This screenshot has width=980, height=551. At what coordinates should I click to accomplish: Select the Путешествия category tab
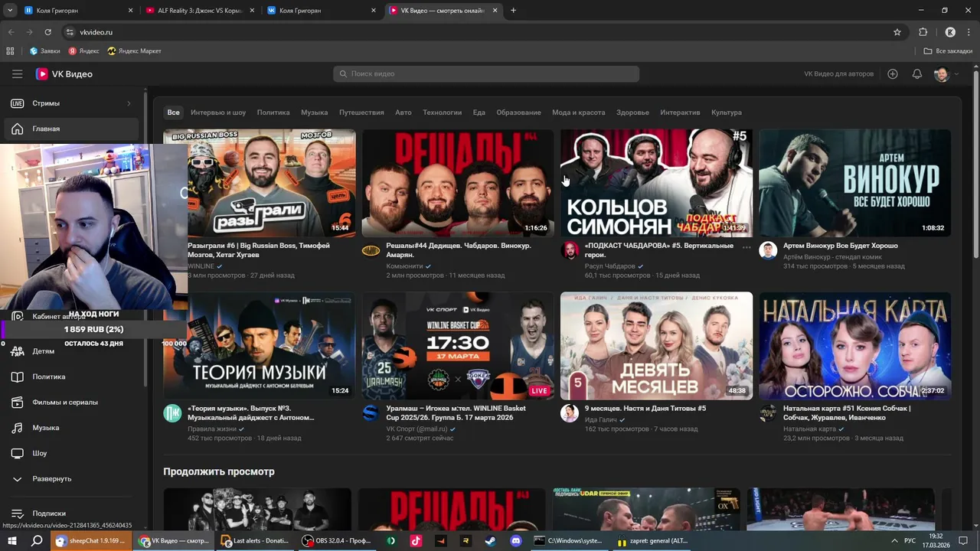pos(361,112)
